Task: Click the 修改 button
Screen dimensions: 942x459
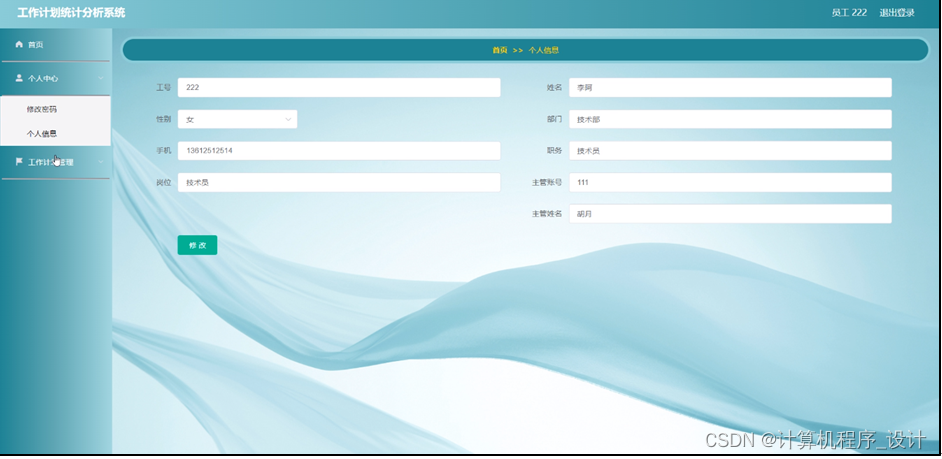Action: 197,245
